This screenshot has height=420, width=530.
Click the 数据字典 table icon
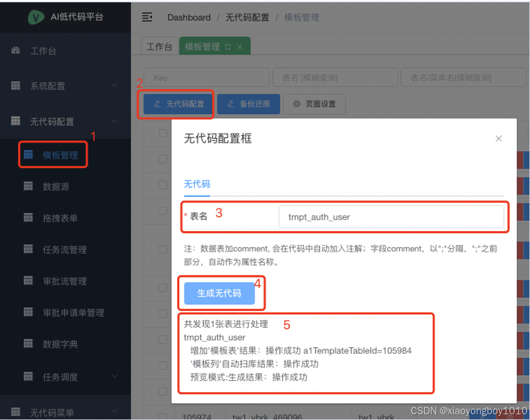coord(28,344)
